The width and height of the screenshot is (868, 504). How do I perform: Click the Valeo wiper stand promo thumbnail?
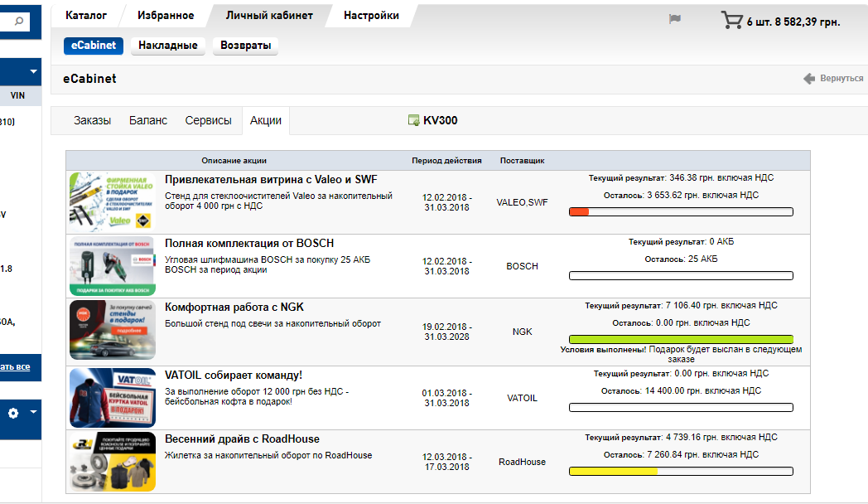[x=113, y=201]
